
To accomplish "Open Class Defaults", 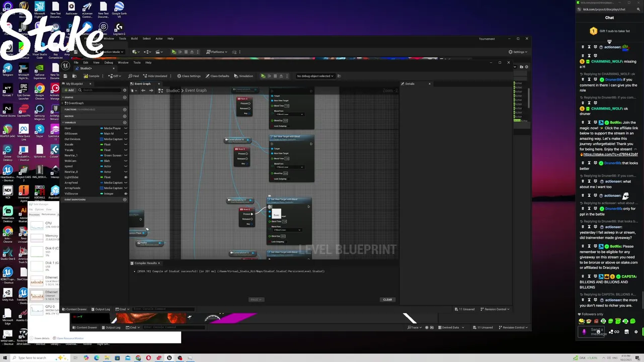I will (x=217, y=76).
